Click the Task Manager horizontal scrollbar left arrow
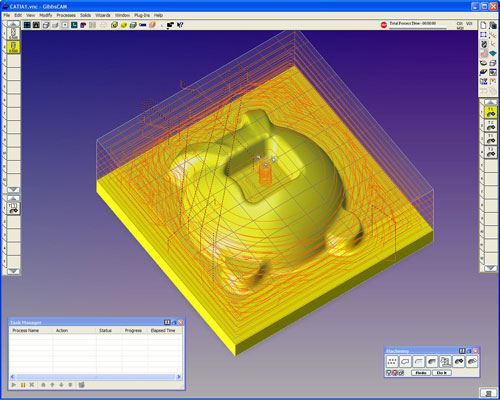Screen dimensions: 500x400 tap(12, 377)
